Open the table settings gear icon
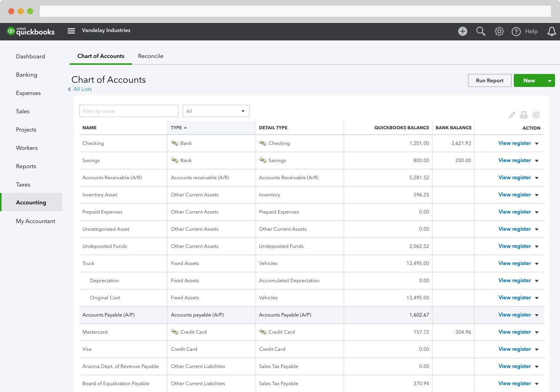Viewport: 560px width, 392px height. coord(536,115)
